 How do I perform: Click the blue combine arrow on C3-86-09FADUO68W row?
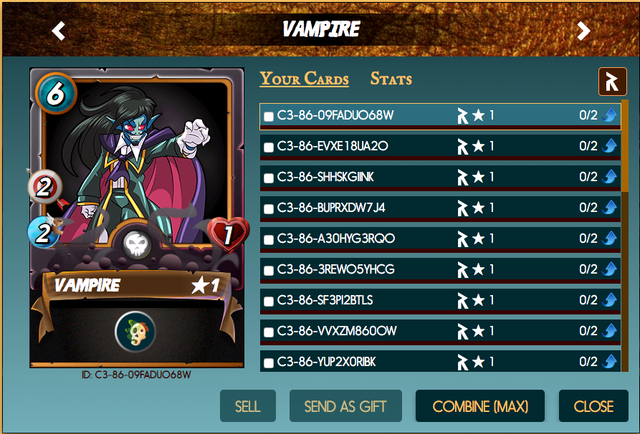610,115
